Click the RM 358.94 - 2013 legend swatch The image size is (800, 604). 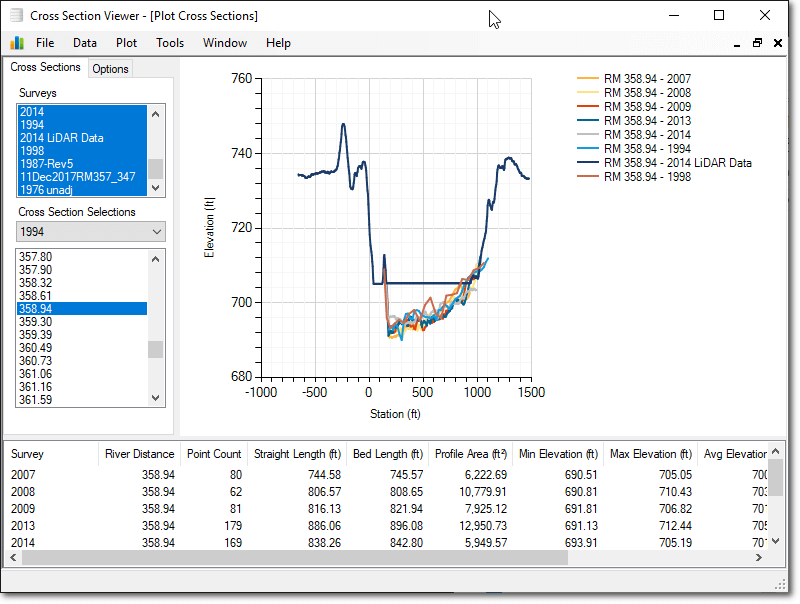coord(588,121)
